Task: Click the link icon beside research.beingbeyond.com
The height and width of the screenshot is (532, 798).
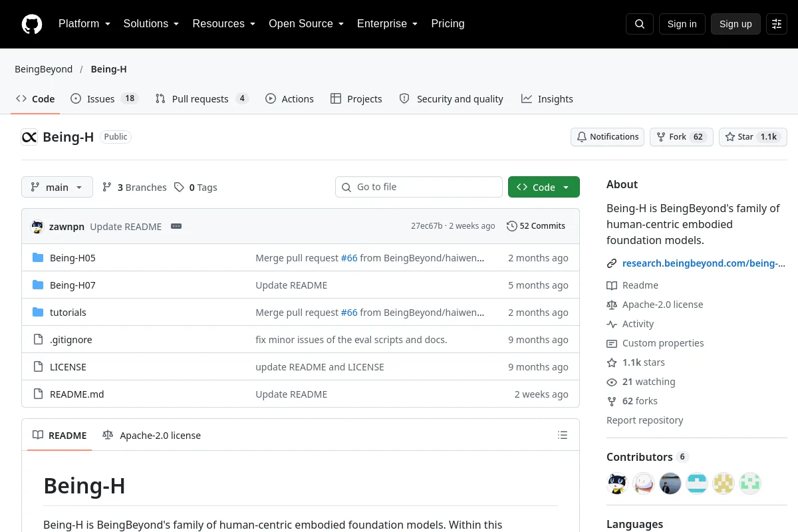Action: coord(612,263)
